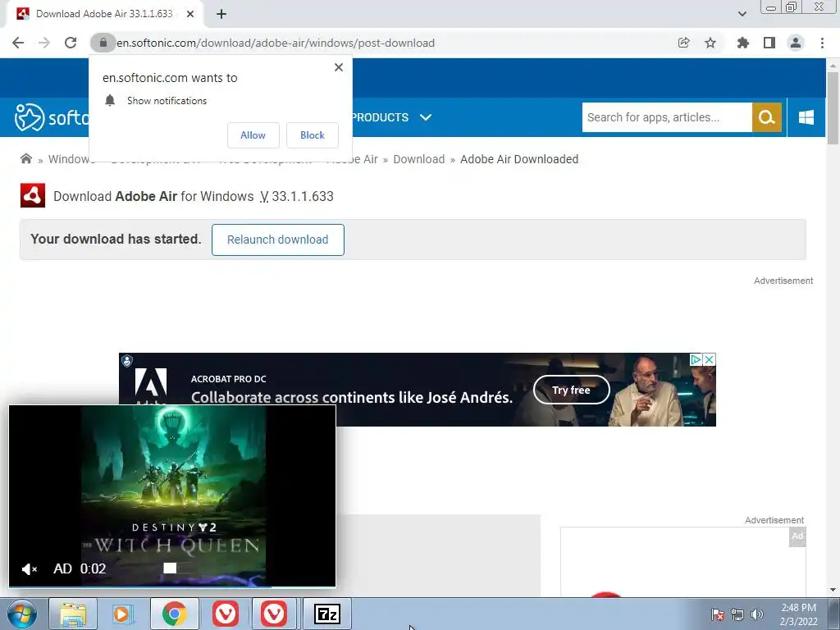Allow softonic notifications
Viewport: 840px width, 630px height.
click(x=253, y=135)
